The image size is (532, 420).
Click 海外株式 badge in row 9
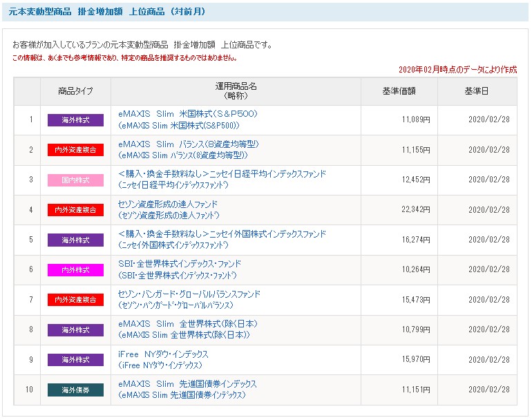tap(75, 360)
